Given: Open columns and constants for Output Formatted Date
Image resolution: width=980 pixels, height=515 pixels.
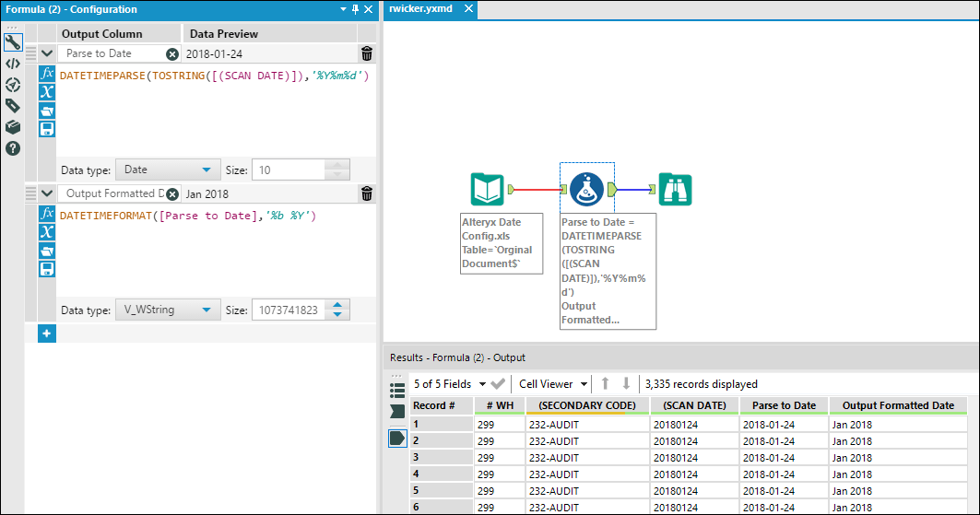Looking at the screenshot, I should [x=47, y=232].
